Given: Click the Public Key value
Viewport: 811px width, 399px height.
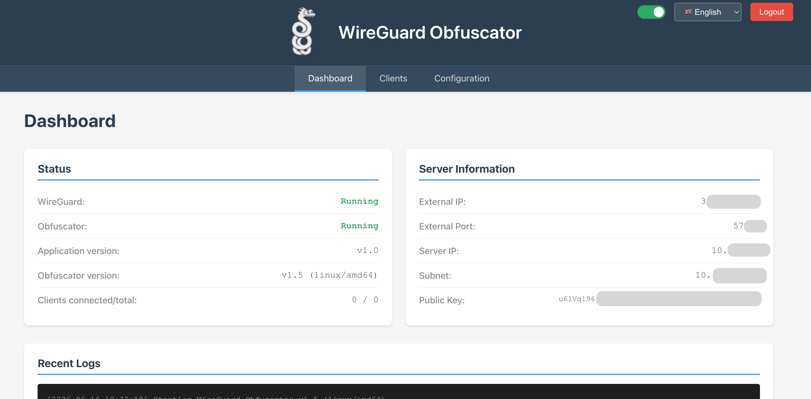Looking at the screenshot, I should point(659,299).
